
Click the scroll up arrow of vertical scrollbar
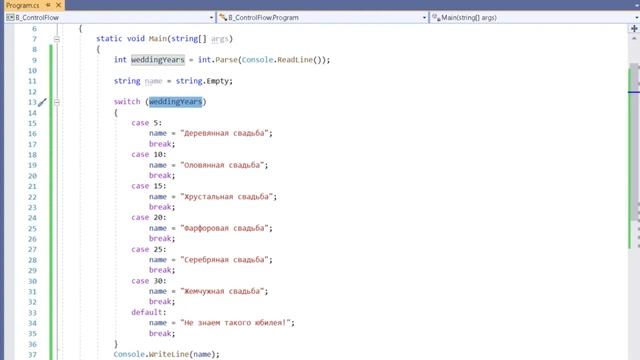(634, 39)
